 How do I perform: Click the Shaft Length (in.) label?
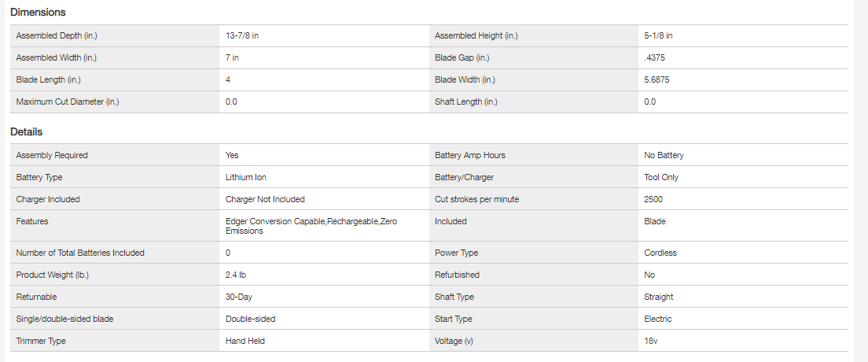tap(466, 102)
